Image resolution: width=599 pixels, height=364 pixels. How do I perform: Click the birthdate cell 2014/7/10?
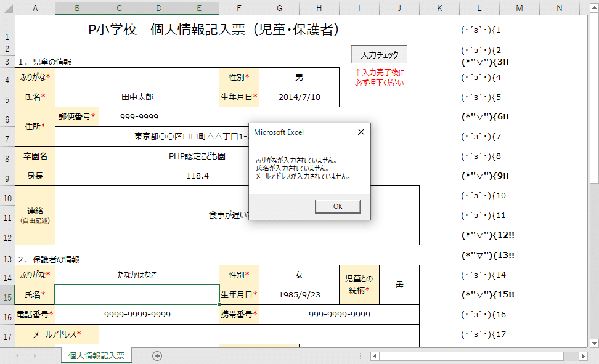[299, 97]
